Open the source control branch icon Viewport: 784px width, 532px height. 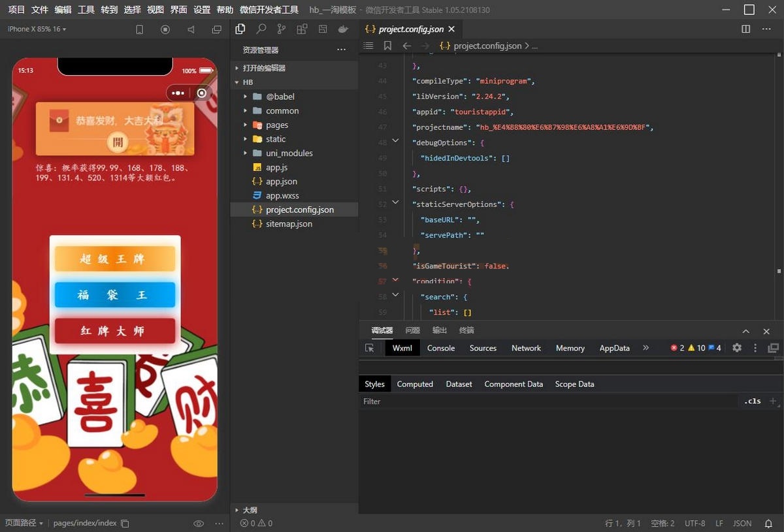(282, 29)
